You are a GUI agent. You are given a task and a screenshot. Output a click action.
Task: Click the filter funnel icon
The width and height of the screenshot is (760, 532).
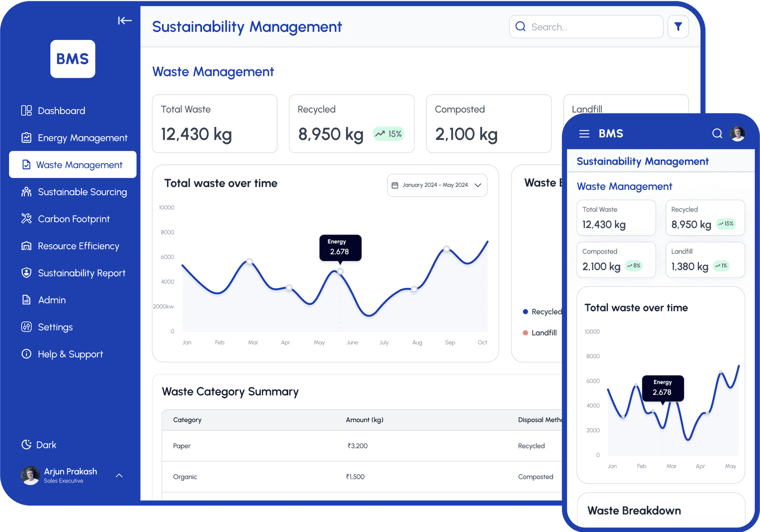pyautogui.click(x=678, y=27)
